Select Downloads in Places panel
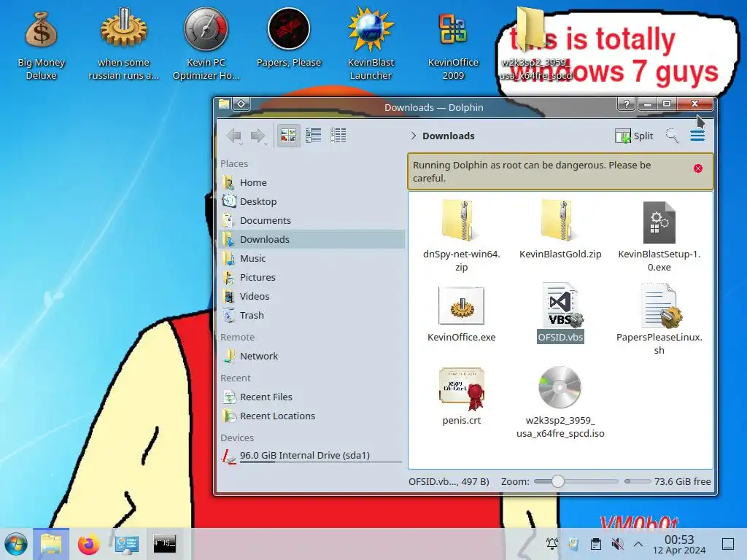747x560 pixels. pyautogui.click(x=313, y=239)
